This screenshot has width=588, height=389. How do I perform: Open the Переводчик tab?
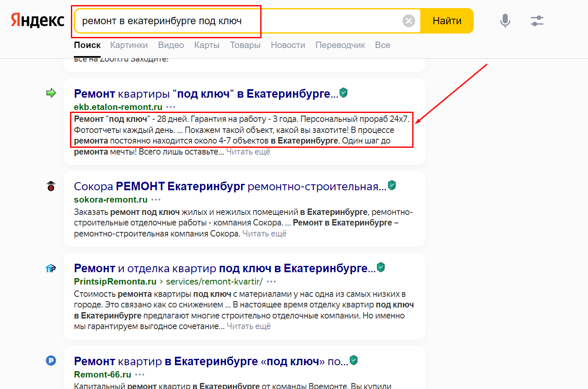tap(340, 45)
